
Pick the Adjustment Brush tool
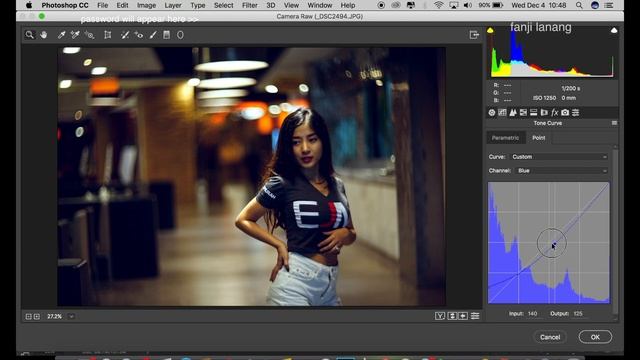pos(153,35)
